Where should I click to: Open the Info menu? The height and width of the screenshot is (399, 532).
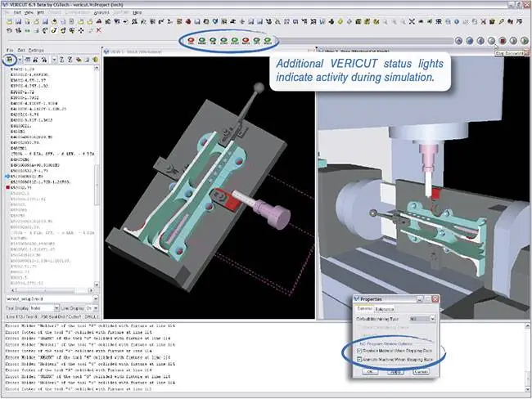(x=40, y=12)
